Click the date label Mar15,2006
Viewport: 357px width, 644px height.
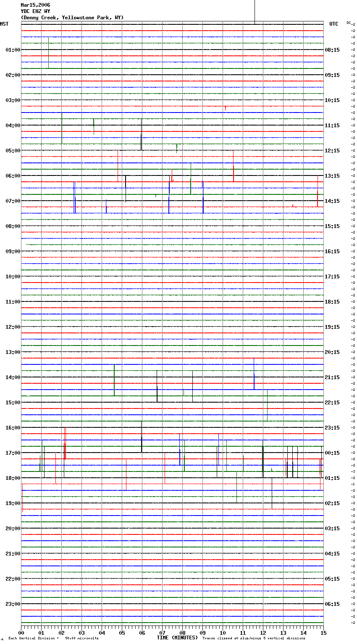[35, 5]
